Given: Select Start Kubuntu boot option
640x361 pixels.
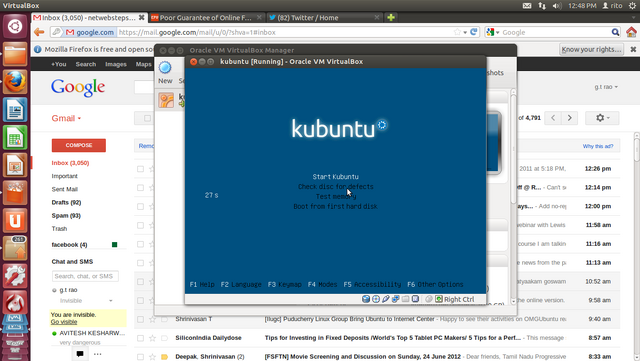Looking at the screenshot, I should pos(336,176).
